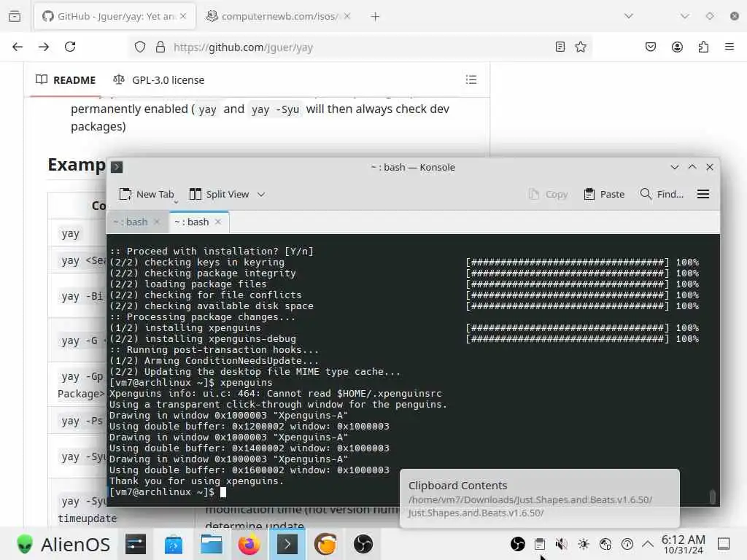Viewport: 747px width, 560px height.
Task: Select the README tab on GitHub
Action: (66, 80)
